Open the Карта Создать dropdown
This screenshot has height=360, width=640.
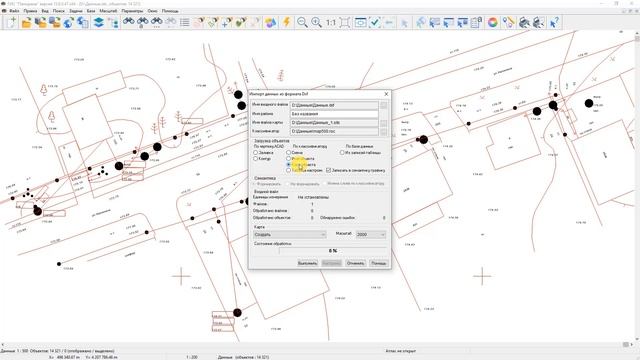(x=290, y=235)
